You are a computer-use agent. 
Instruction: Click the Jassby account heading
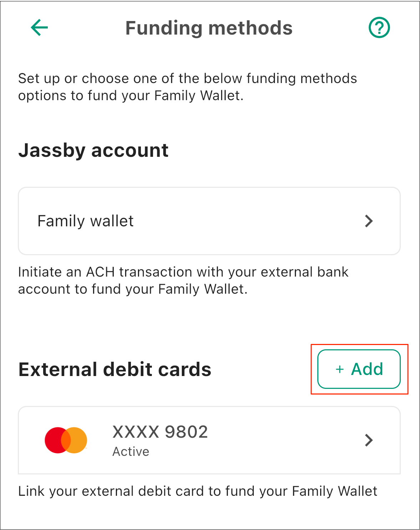(x=93, y=150)
